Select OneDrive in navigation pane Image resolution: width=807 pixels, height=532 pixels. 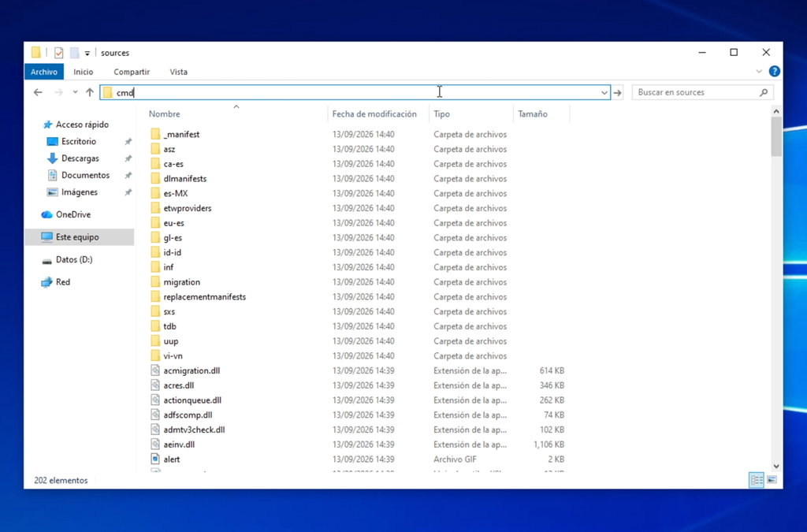[73, 214]
